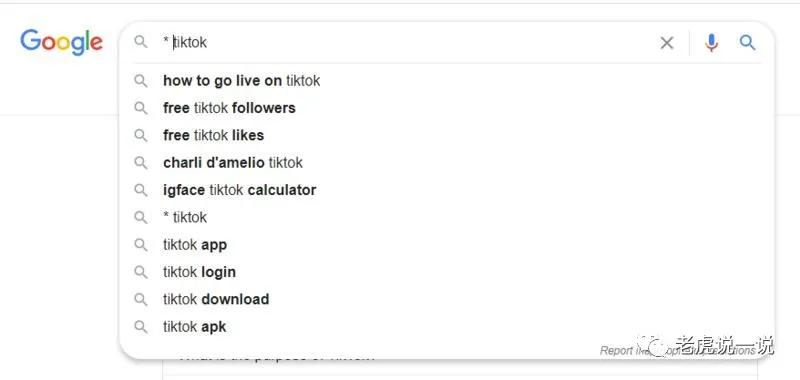The width and height of the screenshot is (800, 380).
Task: Choose 'igface tiktok calculator' suggestion
Action: (446, 190)
